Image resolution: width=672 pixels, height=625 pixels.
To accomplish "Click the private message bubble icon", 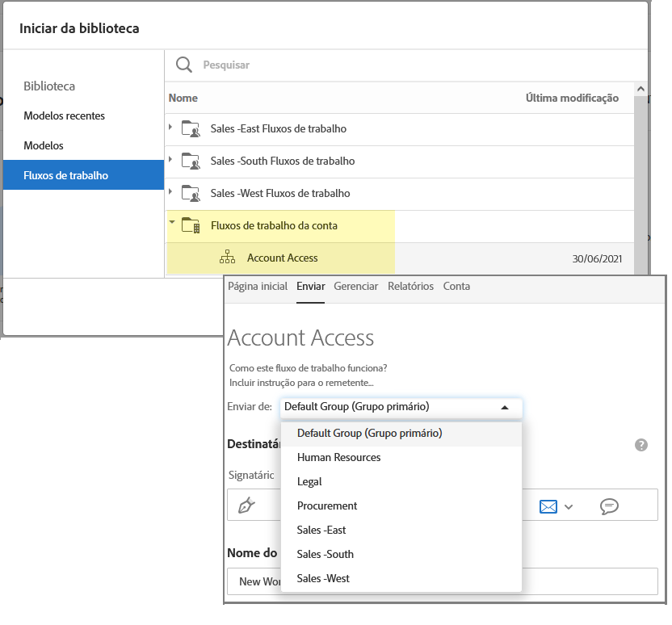I will pos(609,506).
